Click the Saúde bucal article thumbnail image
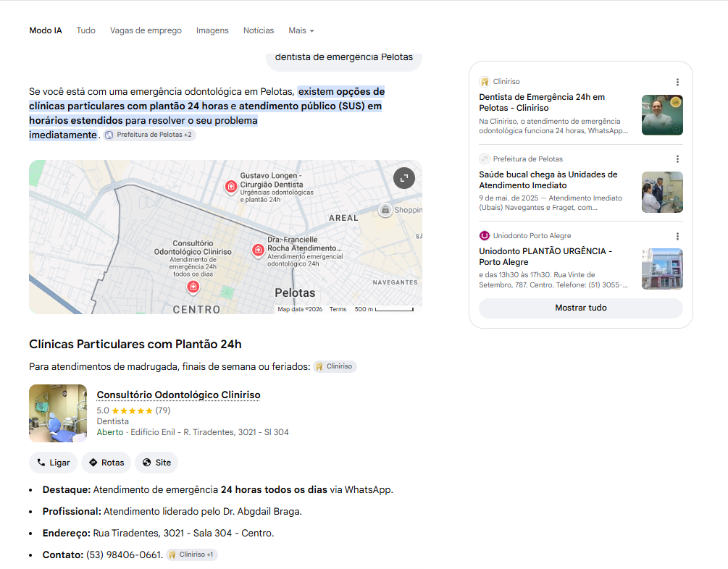This screenshot has height=569, width=728. tap(662, 192)
